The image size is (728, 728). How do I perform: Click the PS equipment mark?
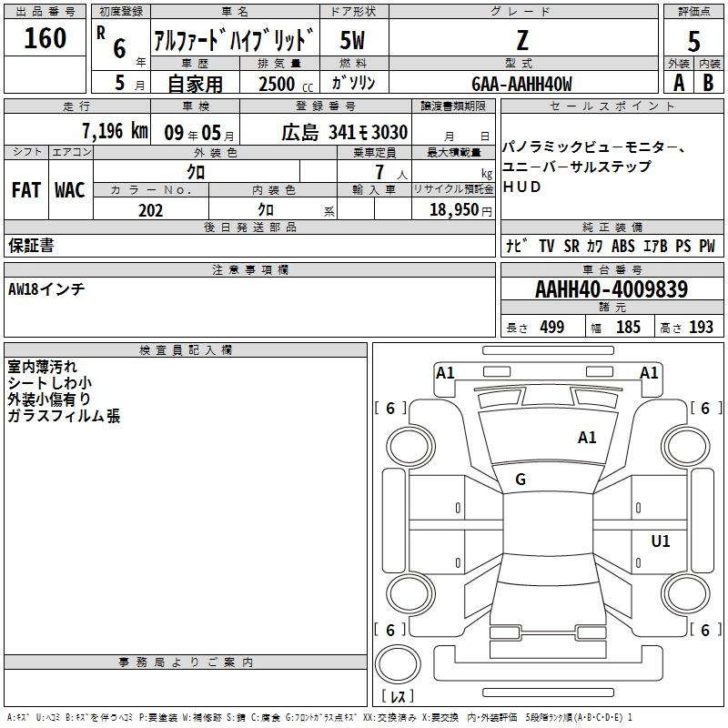[683, 246]
